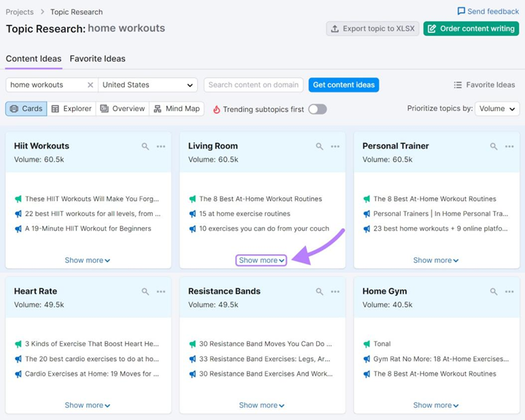Open the three-dot menu on Living Room card
This screenshot has width=525, height=420.
tap(335, 147)
